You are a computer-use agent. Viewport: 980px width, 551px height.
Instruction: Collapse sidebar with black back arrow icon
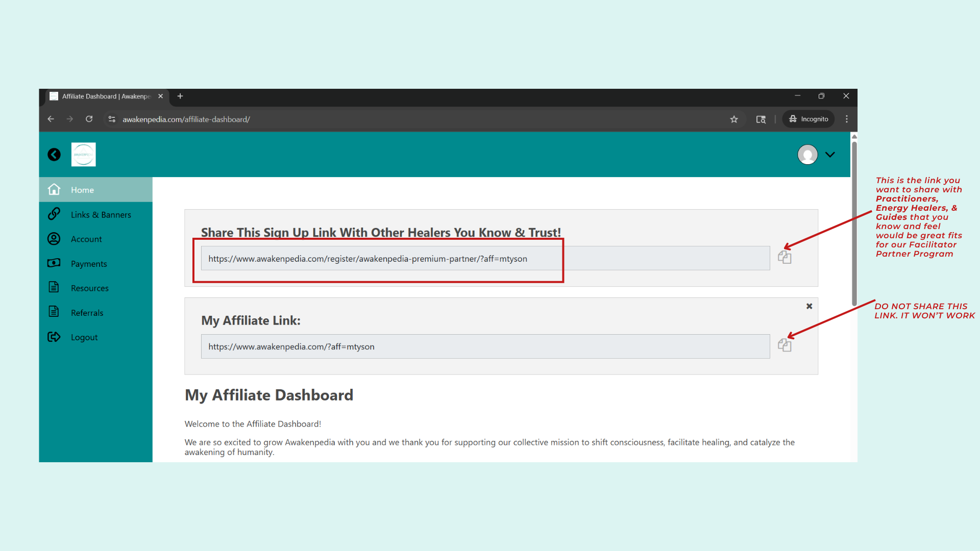(x=54, y=155)
